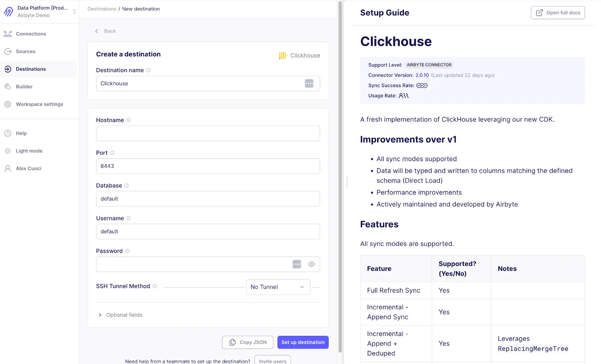601x364 pixels.
Task: Click the Clickhouse logo icon
Action: pos(283,56)
